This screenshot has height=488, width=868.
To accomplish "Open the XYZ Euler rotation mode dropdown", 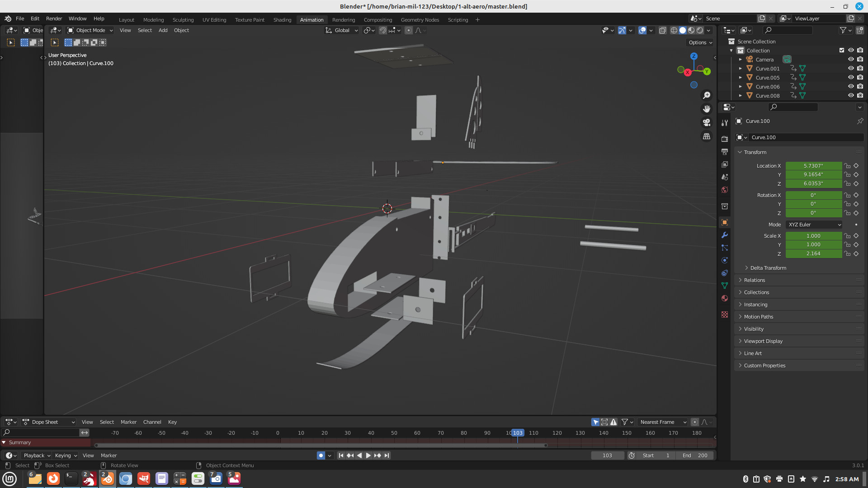I will (814, 225).
